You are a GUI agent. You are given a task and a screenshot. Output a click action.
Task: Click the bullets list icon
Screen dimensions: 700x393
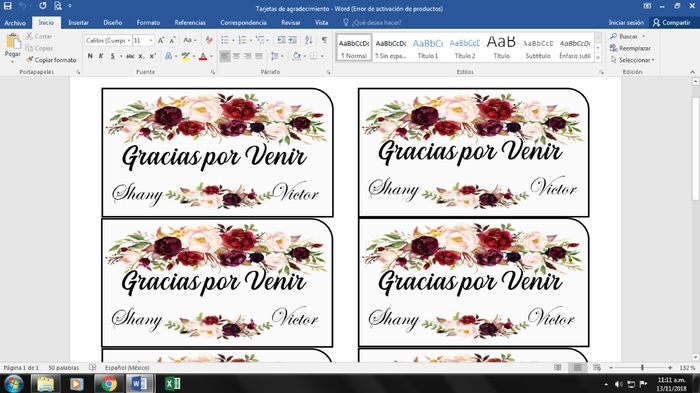pos(226,40)
